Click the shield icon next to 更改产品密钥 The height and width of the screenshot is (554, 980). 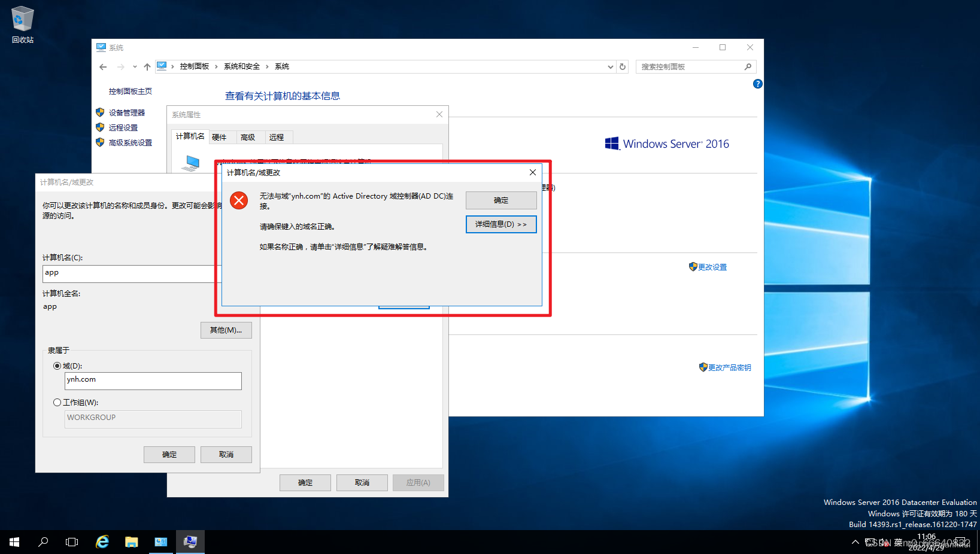click(703, 367)
